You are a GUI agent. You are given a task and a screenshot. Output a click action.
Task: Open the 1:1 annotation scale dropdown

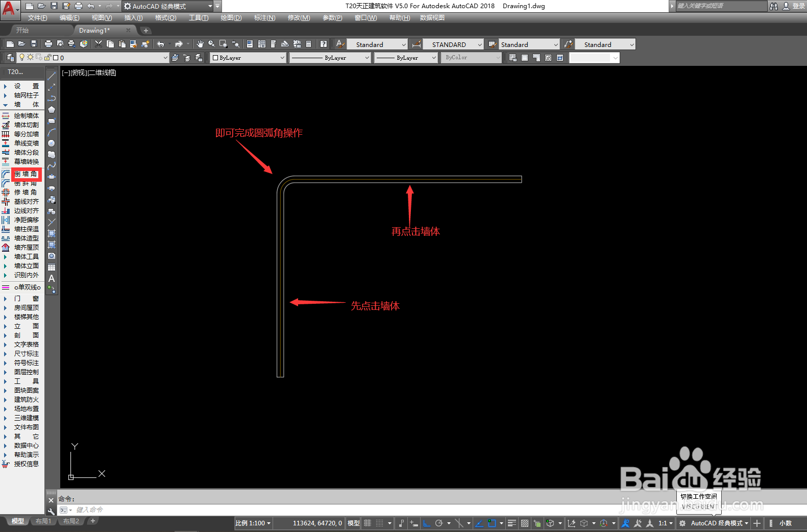[666, 523]
